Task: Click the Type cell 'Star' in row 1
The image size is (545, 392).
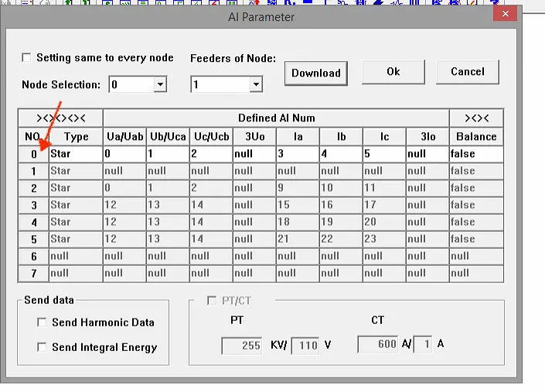Action: [76, 171]
